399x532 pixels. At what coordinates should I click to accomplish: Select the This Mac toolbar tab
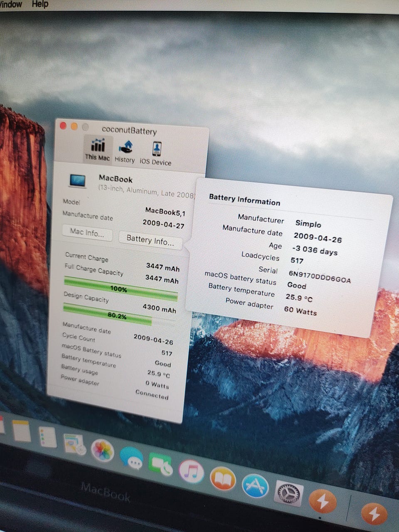click(98, 149)
